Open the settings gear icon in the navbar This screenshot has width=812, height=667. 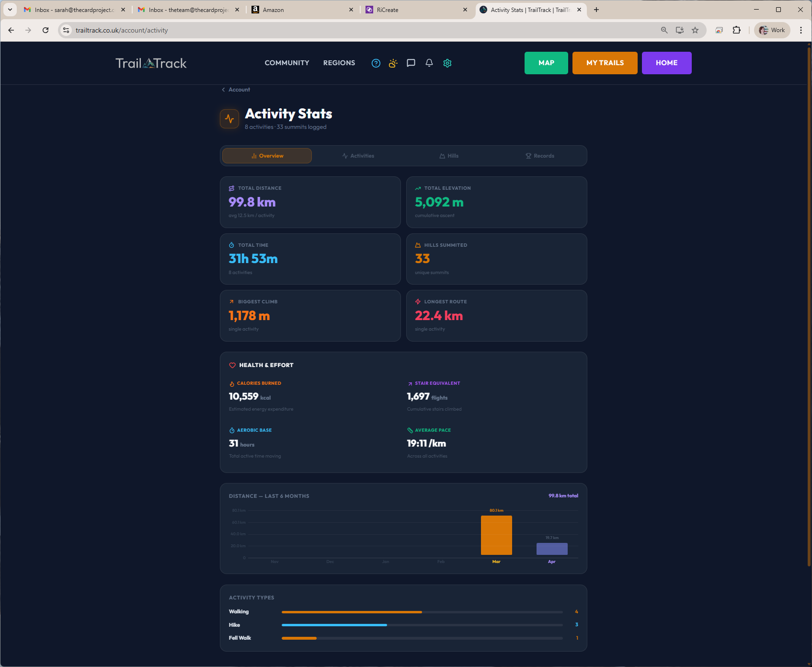[447, 63]
